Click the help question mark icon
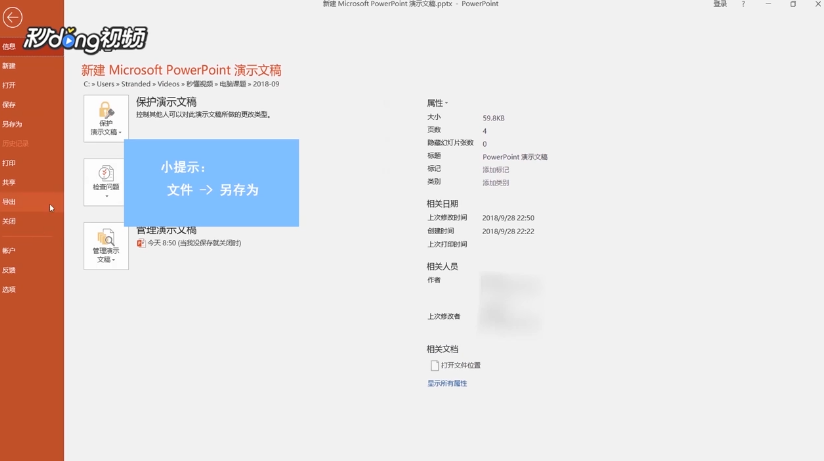 743,4
